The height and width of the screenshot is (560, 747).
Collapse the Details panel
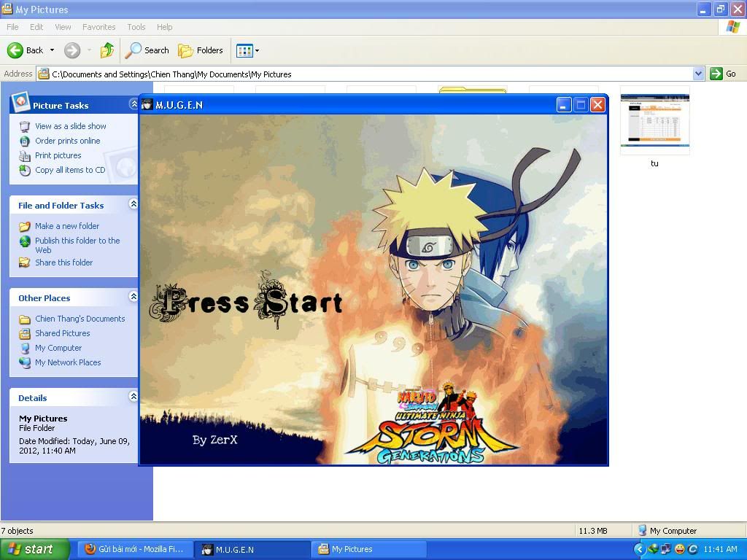[133, 397]
